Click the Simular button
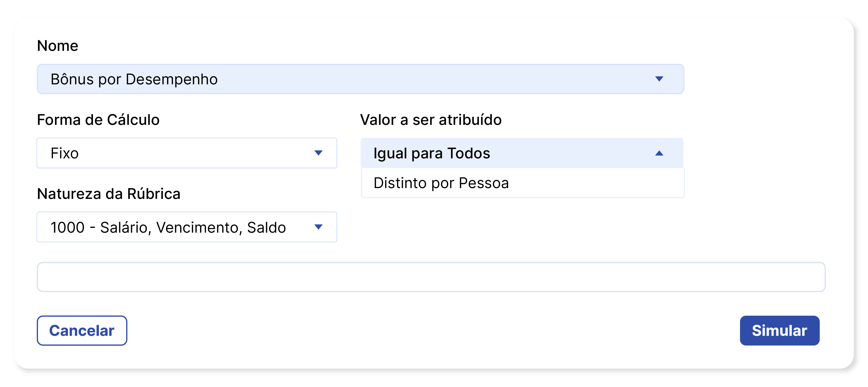The height and width of the screenshot is (387, 868). [x=779, y=331]
